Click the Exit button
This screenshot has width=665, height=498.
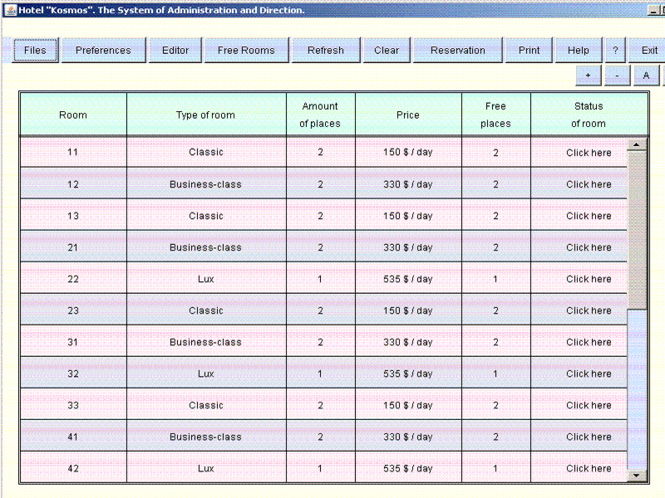[x=649, y=50]
